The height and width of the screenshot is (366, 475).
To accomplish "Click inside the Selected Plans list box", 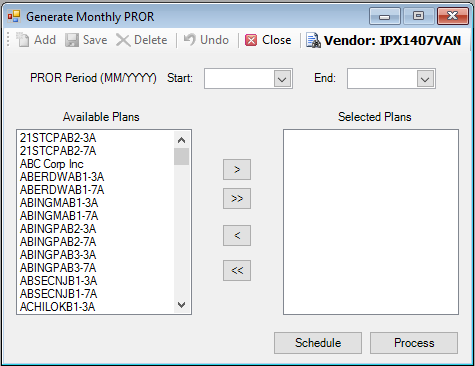I will click(x=371, y=222).
